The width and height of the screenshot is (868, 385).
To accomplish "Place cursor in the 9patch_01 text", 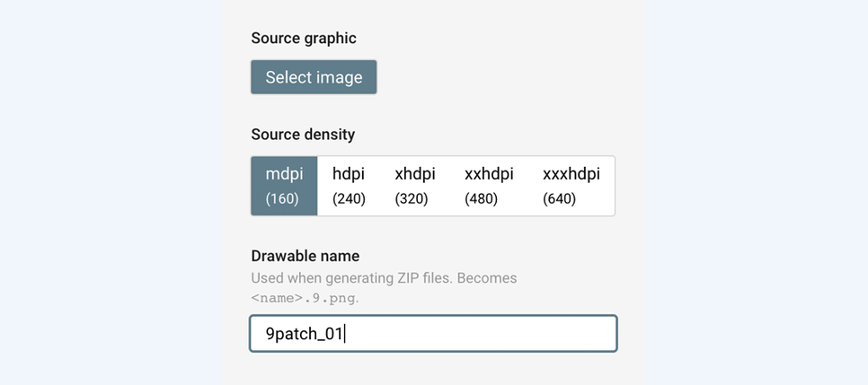I will tap(304, 334).
